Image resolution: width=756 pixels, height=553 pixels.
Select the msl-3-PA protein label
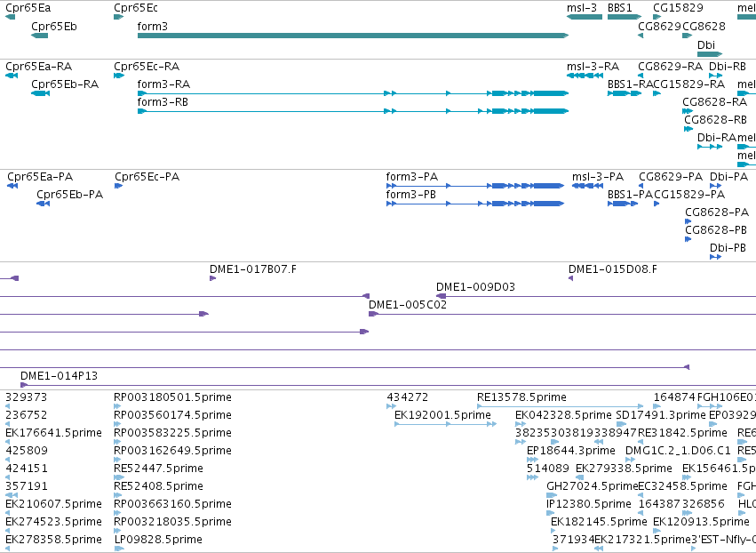tap(598, 177)
